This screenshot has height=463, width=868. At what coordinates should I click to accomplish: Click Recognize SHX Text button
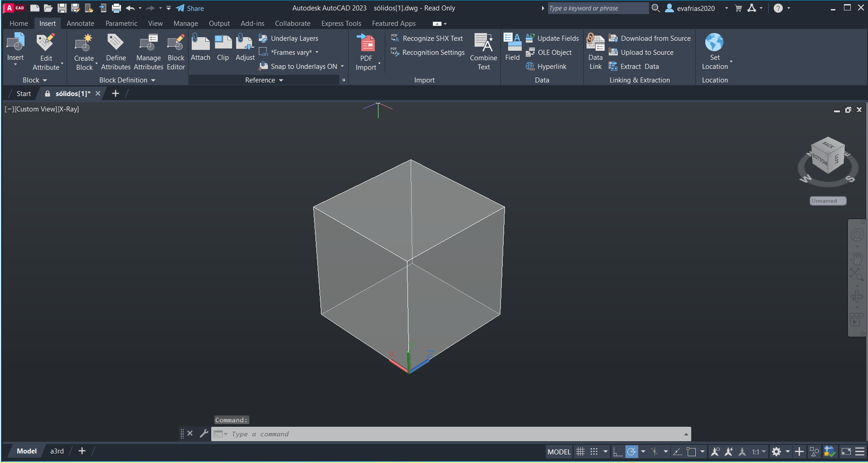pyautogui.click(x=427, y=39)
